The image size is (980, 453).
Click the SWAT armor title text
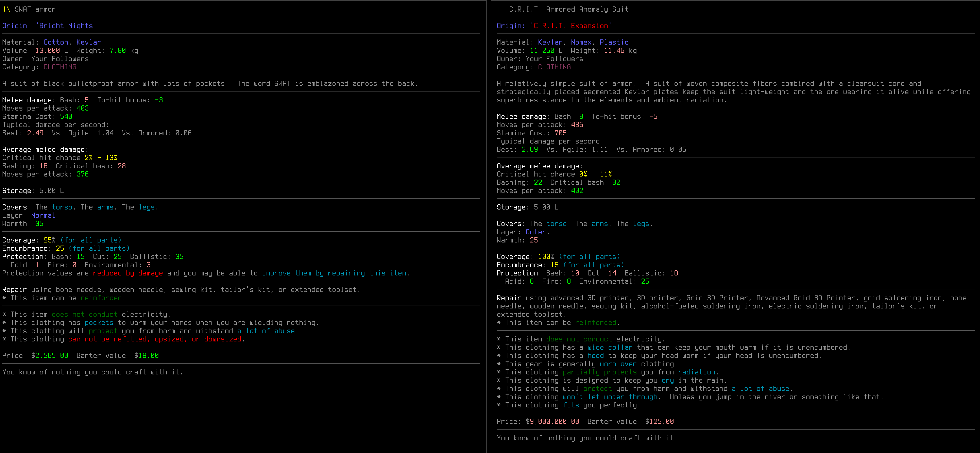[x=35, y=10]
